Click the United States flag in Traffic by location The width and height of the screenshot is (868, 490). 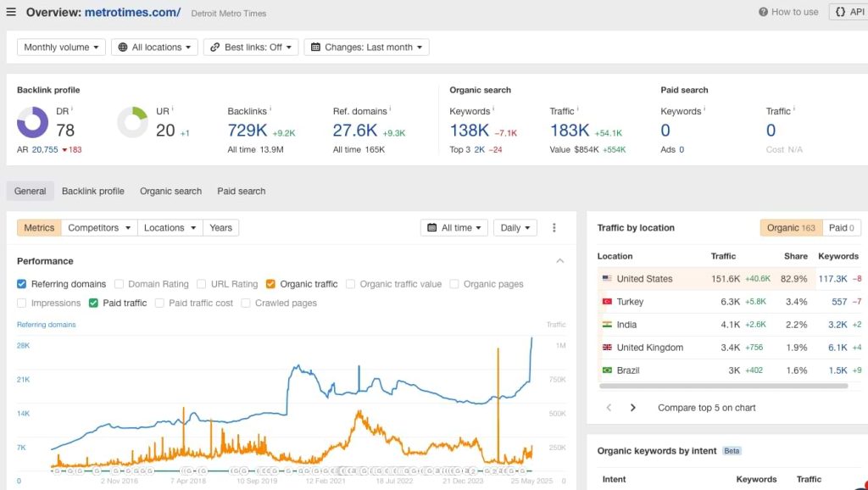pos(608,278)
